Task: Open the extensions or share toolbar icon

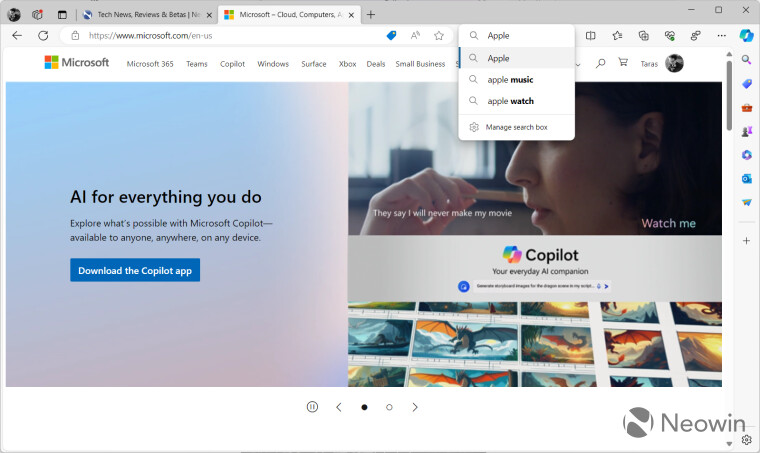Action: tap(696, 35)
